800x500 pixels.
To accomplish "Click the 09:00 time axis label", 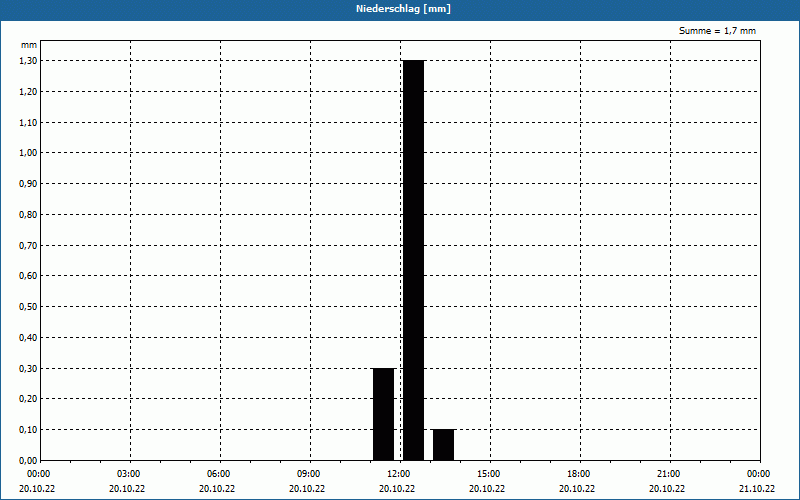I will tap(309, 474).
